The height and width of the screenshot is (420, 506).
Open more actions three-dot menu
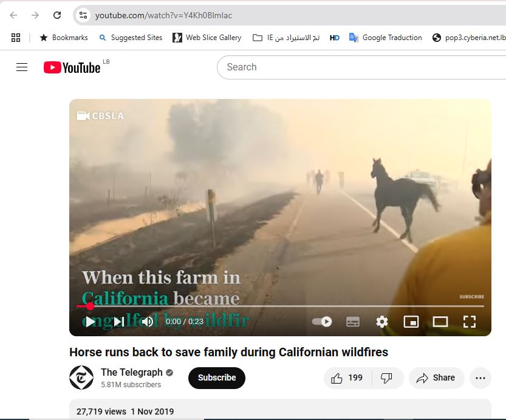coord(480,378)
